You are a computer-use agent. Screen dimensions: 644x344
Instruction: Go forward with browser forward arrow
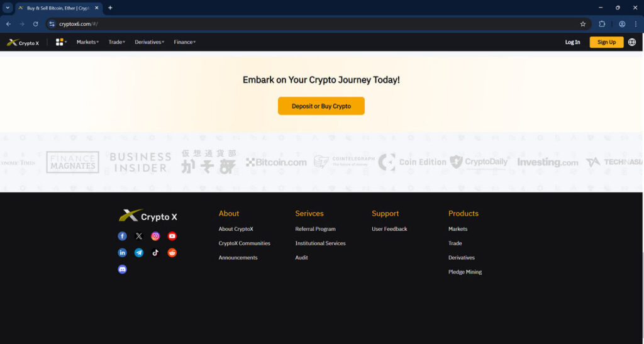pos(22,25)
